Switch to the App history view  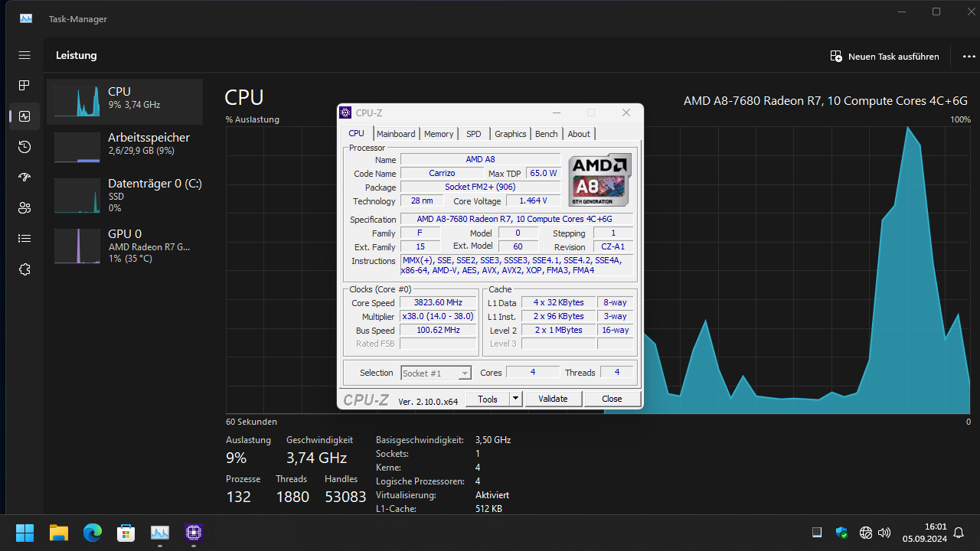[x=24, y=147]
